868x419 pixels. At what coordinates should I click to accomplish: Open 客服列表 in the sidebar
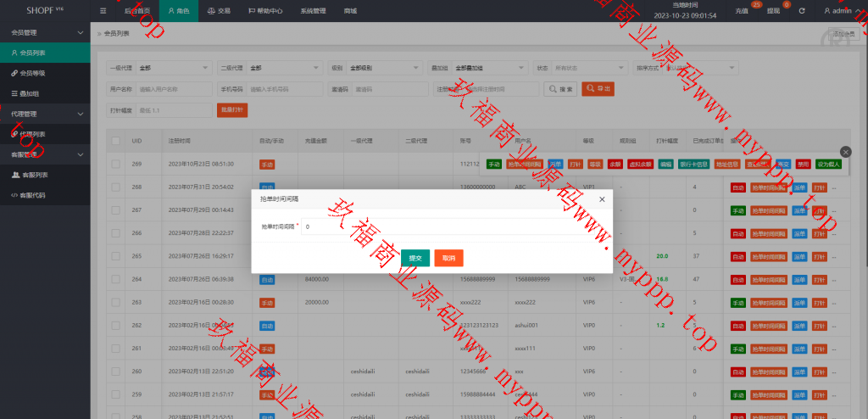tap(34, 175)
